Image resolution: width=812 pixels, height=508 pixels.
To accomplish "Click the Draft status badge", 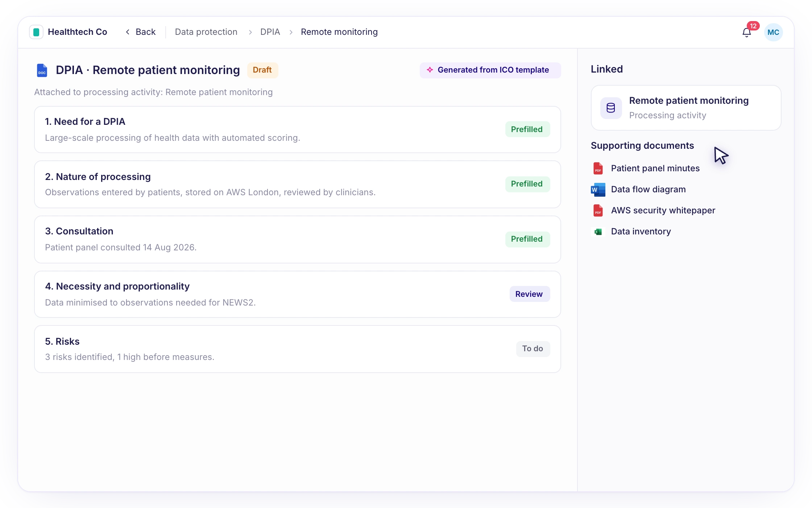I will click(262, 70).
